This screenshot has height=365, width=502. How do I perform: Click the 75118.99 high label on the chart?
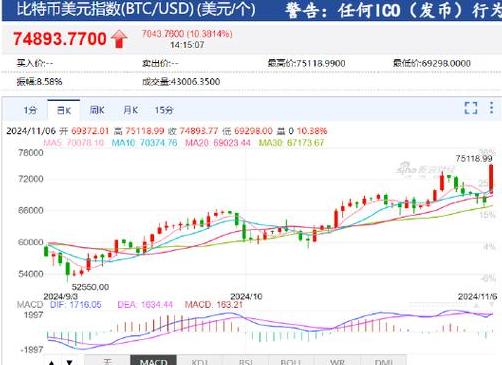474,159
